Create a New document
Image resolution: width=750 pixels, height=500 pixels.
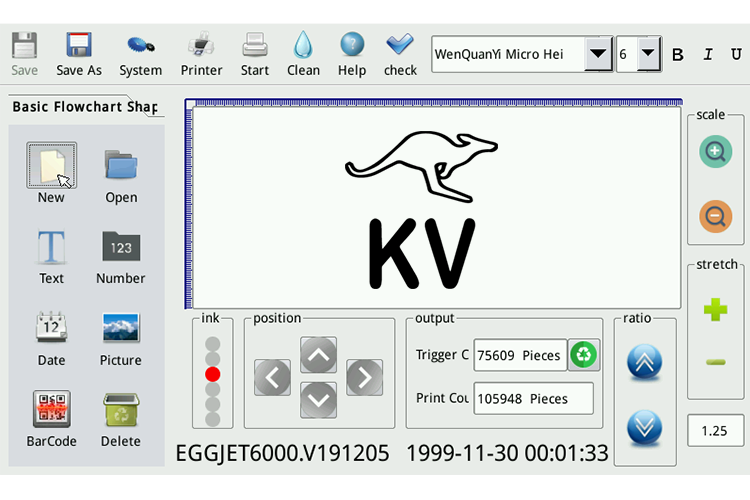(52, 166)
